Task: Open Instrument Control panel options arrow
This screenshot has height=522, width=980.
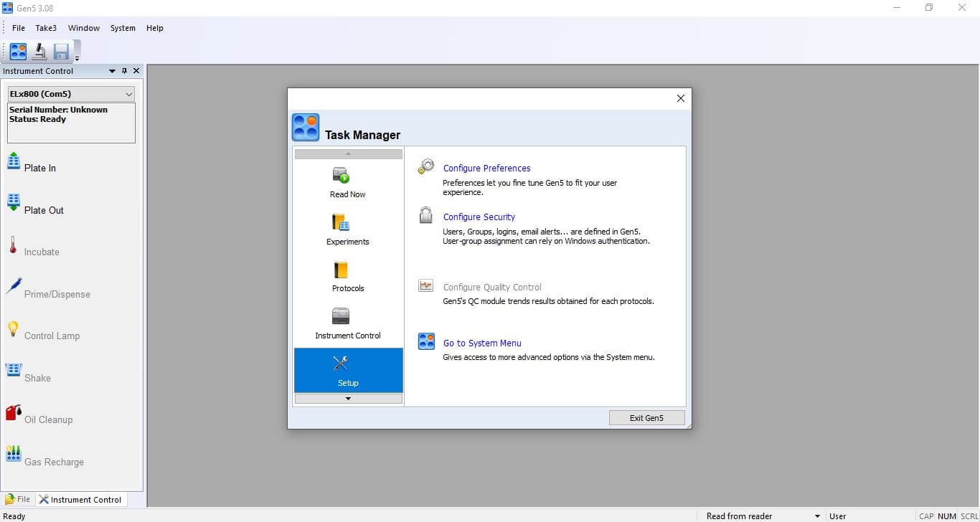Action: (112, 71)
